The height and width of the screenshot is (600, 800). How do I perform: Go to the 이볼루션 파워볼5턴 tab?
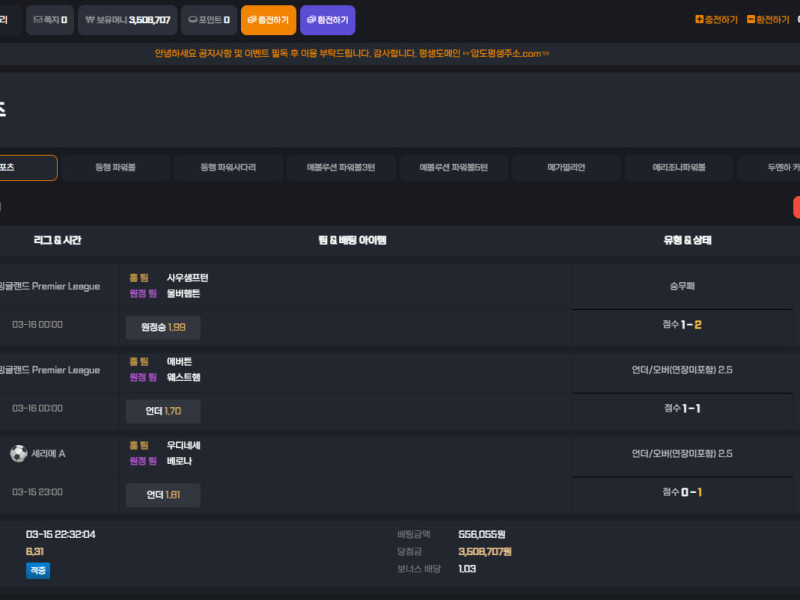tap(453, 168)
